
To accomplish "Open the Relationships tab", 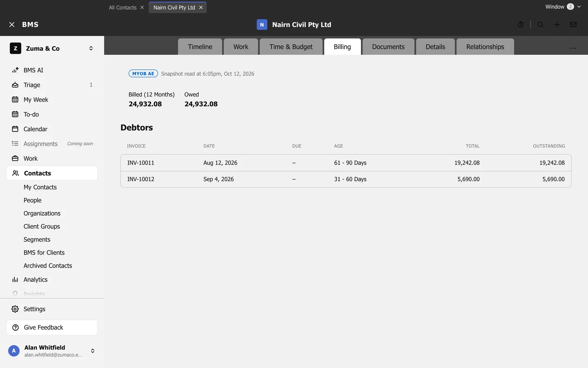I will [485, 47].
